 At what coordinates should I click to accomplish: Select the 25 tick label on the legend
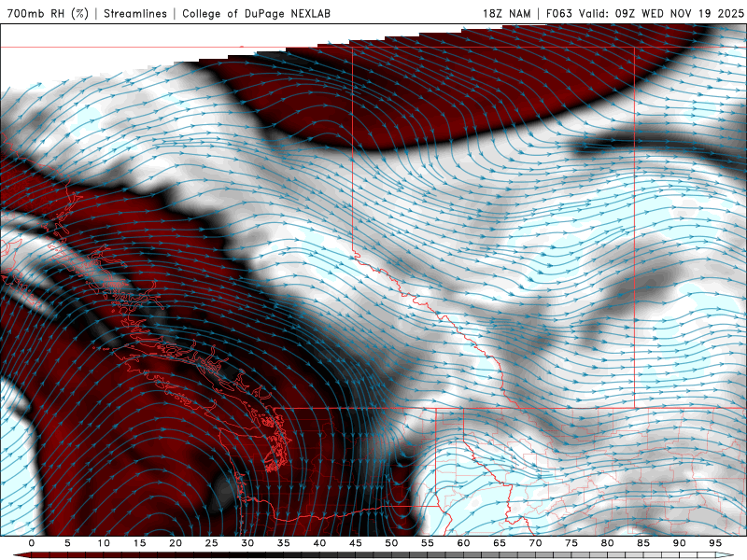pos(212,543)
